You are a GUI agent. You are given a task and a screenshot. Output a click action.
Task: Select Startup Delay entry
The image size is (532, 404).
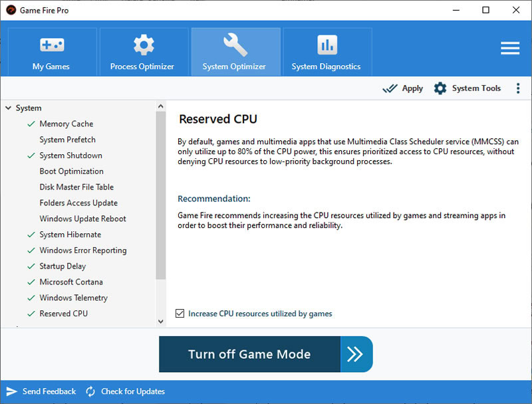(x=63, y=266)
